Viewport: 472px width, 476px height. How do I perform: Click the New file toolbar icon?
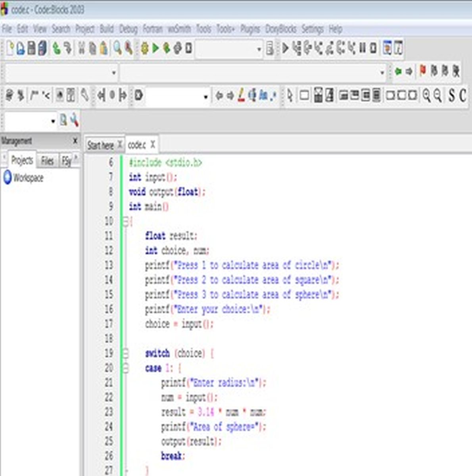(10, 48)
